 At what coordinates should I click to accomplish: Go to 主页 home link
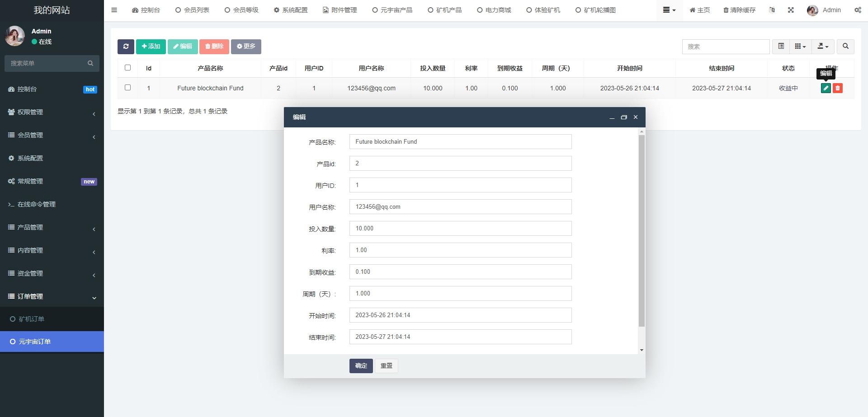coord(699,10)
